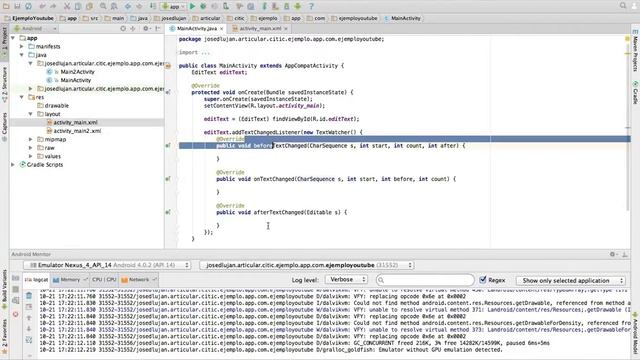Image resolution: width=640 pixels, height=360 pixels.
Task: Open the Gradle side panel
Action: pyautogui.click(x=636, y=92)
